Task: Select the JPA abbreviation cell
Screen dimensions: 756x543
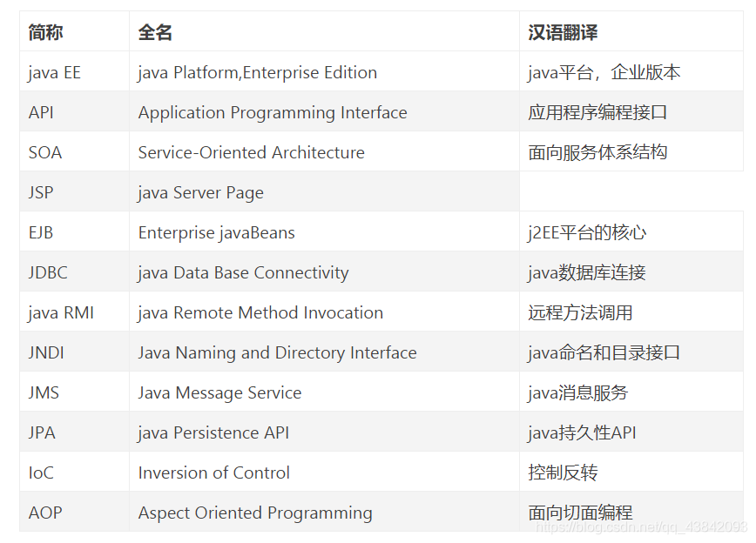Action: pos(74,432)
